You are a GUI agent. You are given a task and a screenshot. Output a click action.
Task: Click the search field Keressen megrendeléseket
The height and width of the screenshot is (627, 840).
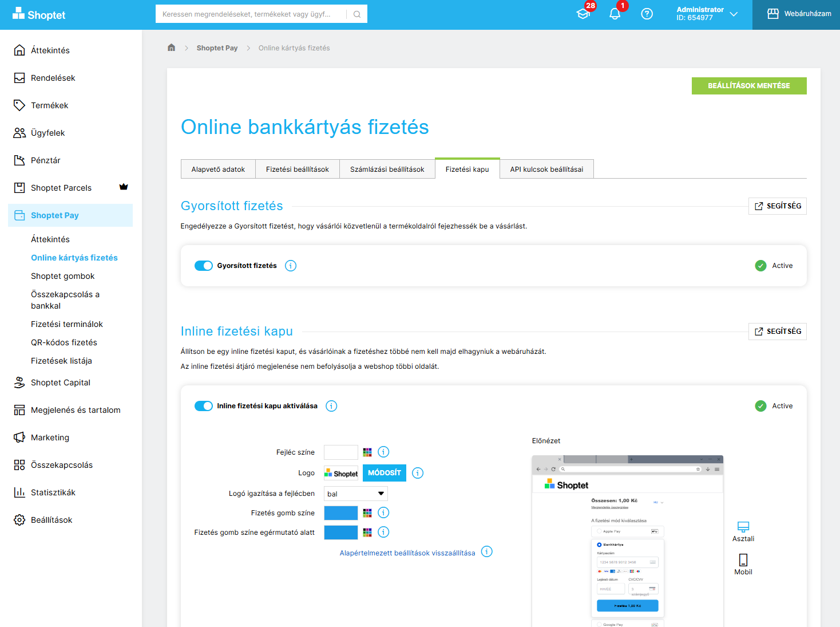point(251,14)
